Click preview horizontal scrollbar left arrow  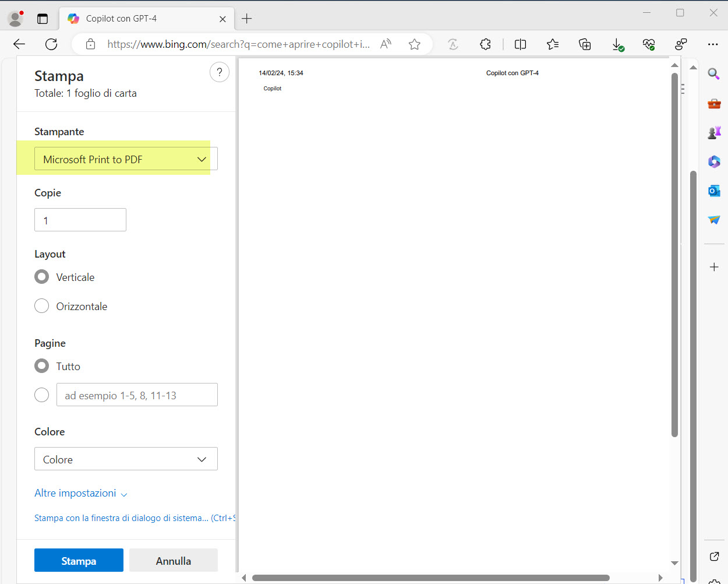pyautogui.click(x=244, y=578)
